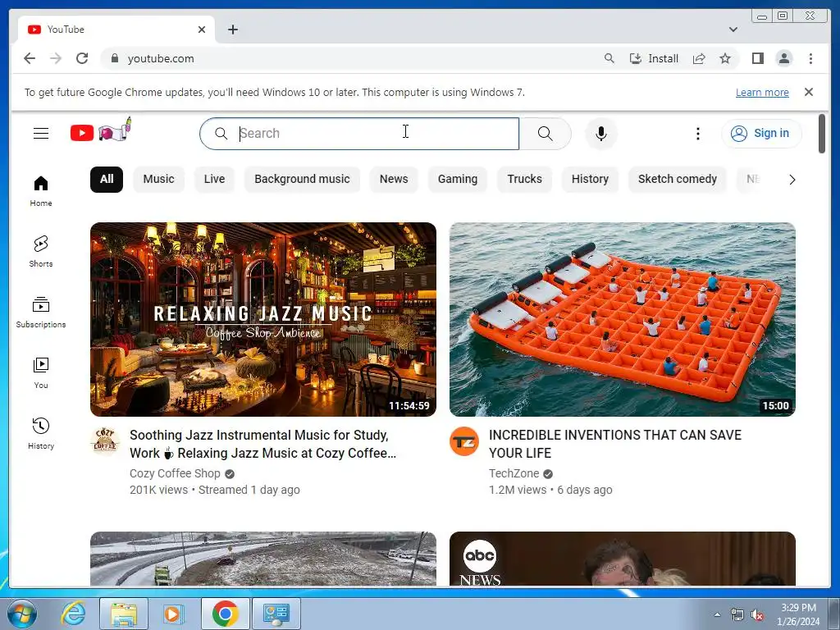Screen dimensions: 840x630
Task: Select the Gaming filter chip
Action: [x=458, y=179]
